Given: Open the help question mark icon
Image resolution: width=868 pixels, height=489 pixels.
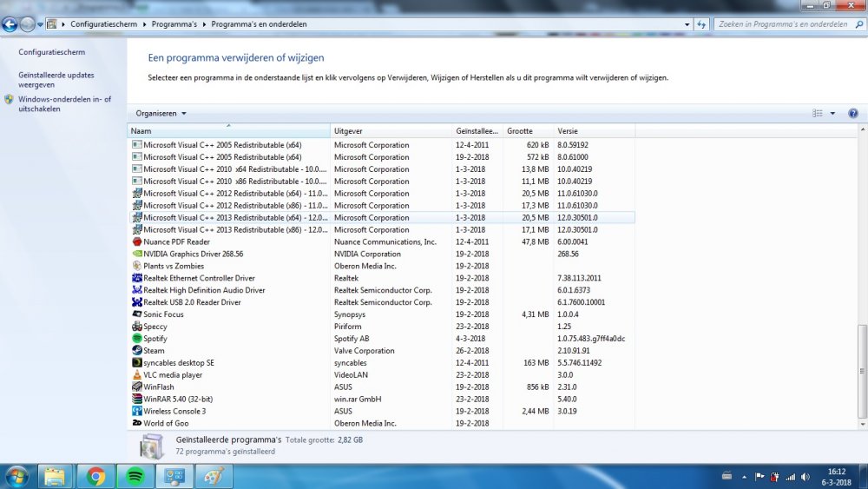Looking at the screenshot, I should coord(852,114).
